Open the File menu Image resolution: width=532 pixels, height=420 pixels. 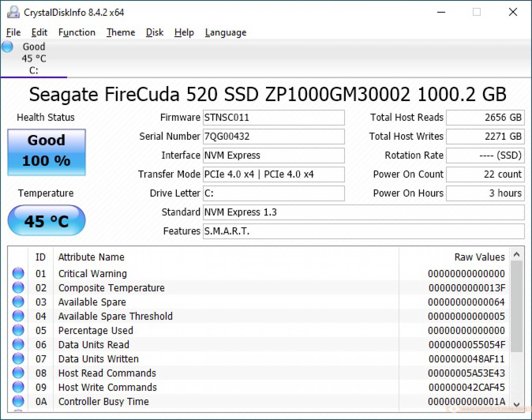tap(13, 32)
